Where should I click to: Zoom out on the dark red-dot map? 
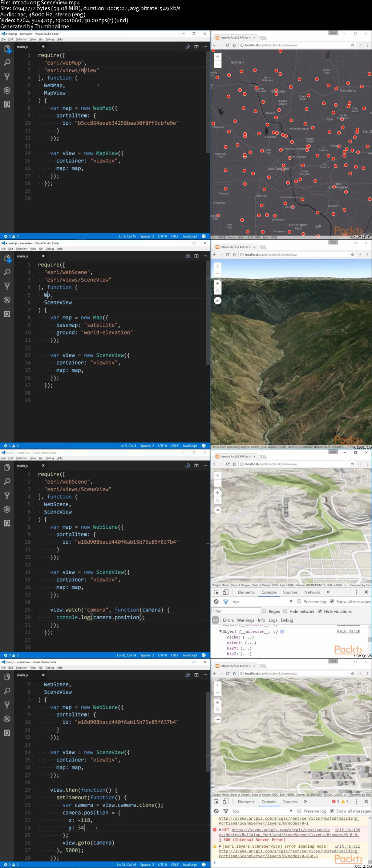point(218,64)
